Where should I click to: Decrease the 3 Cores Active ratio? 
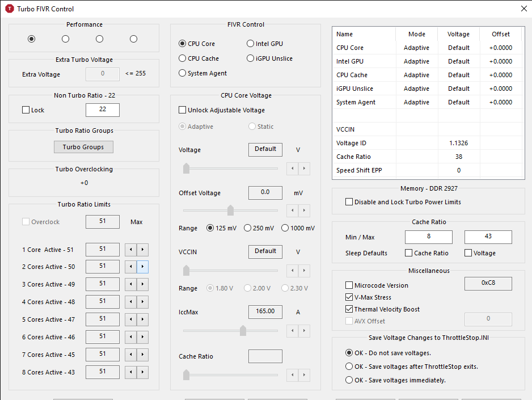click(x=130, y=284)
